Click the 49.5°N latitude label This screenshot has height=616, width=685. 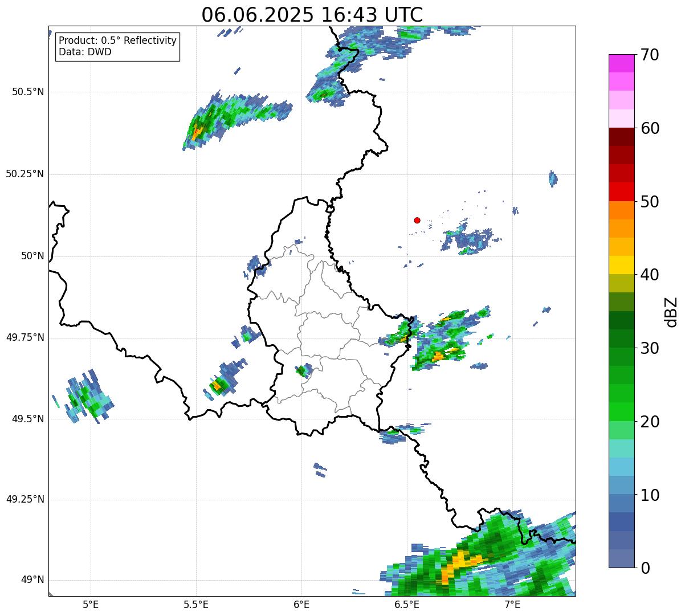27,419
